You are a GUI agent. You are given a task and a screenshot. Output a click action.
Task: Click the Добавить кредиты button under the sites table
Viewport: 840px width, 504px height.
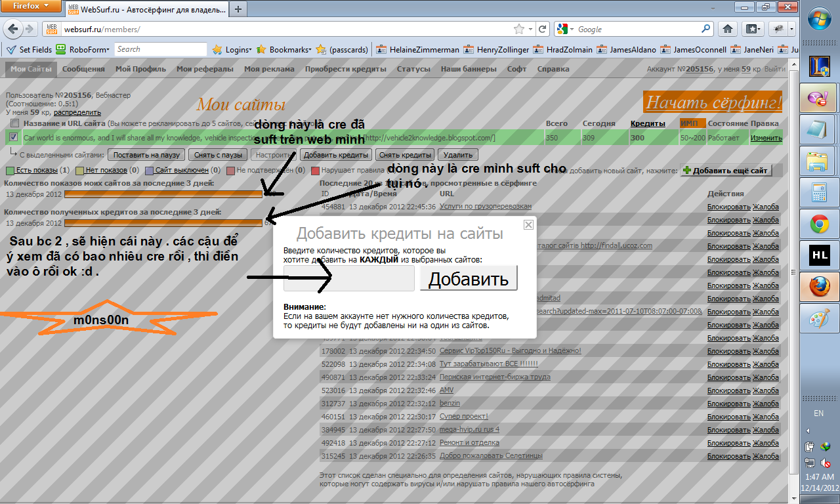pos(336,155)
